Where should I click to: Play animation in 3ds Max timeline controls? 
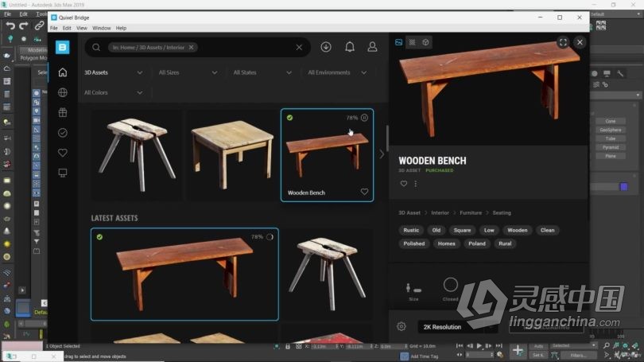pyautogui.click(x=479, y=346)
